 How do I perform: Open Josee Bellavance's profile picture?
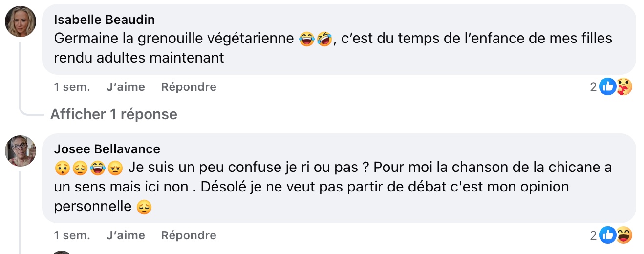21,151
